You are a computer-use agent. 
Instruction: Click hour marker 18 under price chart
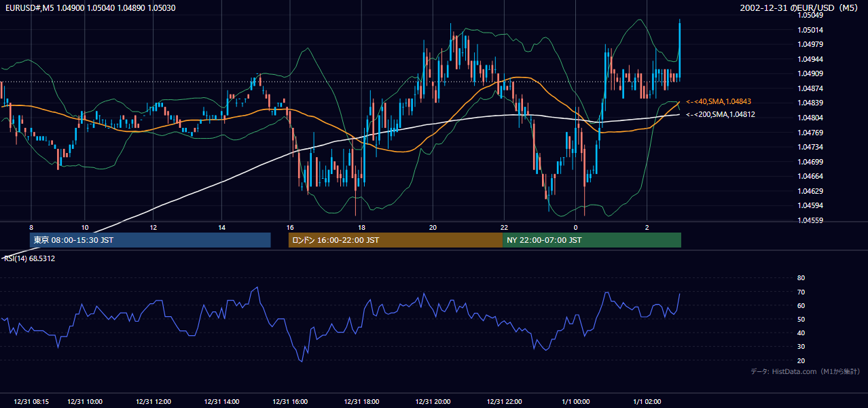pyautogui.click(x=361, y=227)
